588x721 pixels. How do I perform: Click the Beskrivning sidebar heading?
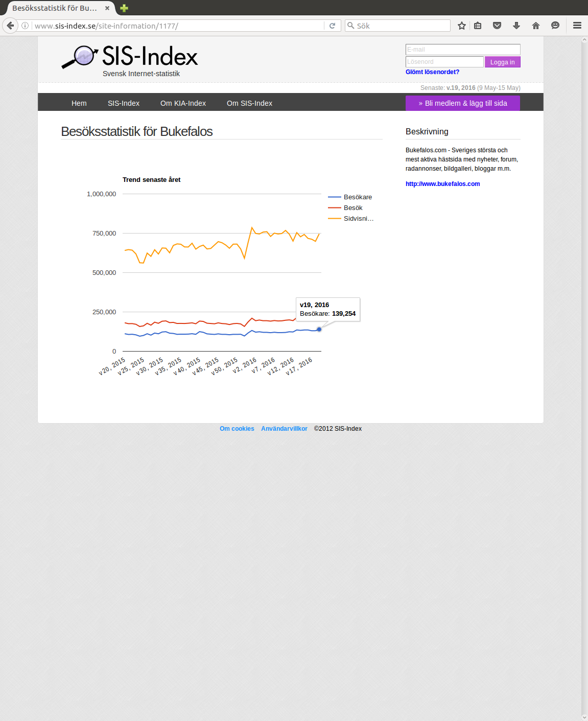(427, 131)
